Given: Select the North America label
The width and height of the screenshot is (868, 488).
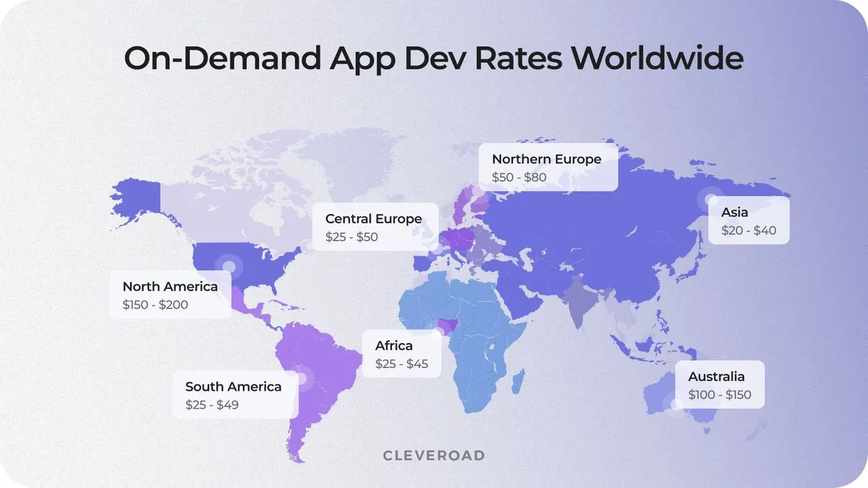Looking at the screenshot, I should coord(170,286).
